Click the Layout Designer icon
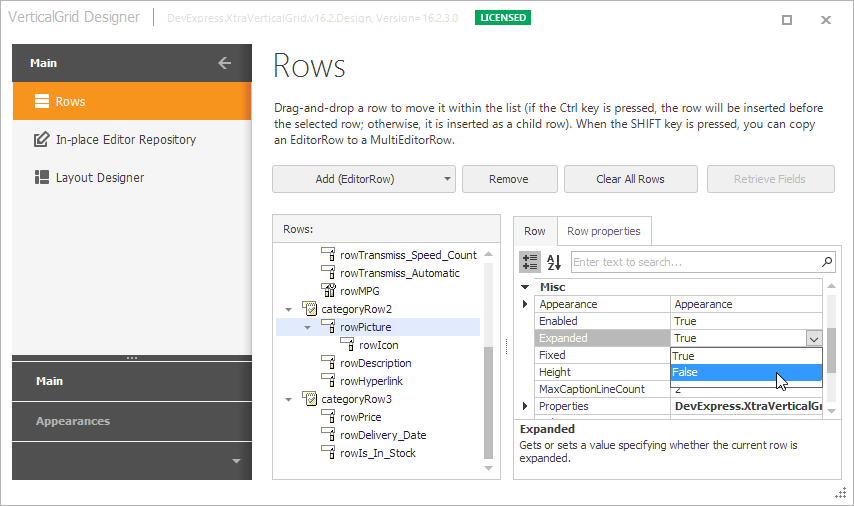The height and width of the screenshot is (506, 854). tap(42, 178)
